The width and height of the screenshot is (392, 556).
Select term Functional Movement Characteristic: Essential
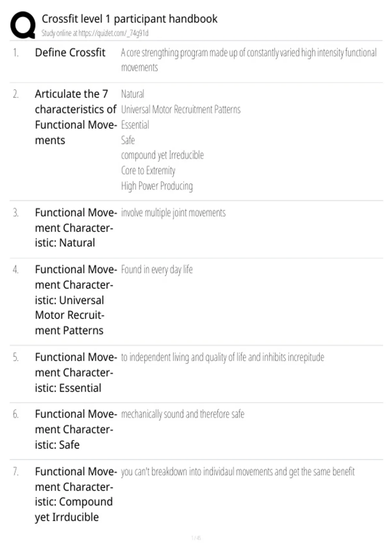pyautogui.click(x=76, y=373)
